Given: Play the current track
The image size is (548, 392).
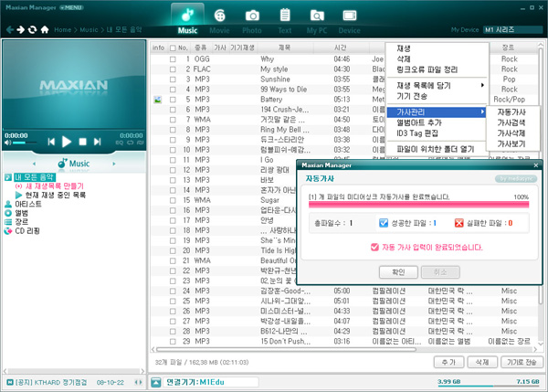Looking at the screenshot, I should click(67, 142).
